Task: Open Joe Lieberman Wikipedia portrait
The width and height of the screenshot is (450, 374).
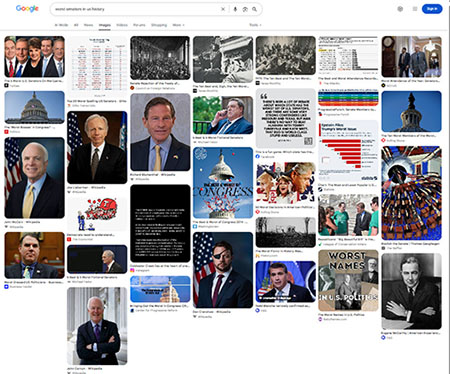Action: coord(97,147)
